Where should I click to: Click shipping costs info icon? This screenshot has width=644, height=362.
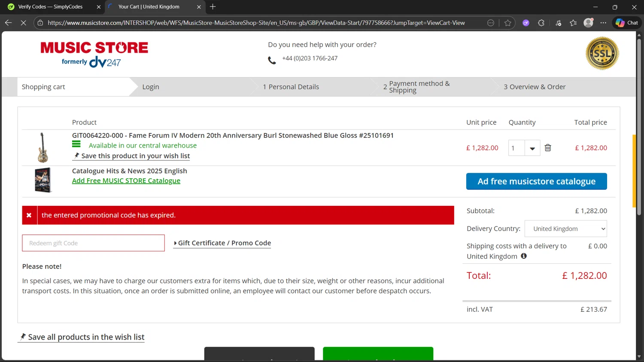pyautogui.click(x=524, y=256)
